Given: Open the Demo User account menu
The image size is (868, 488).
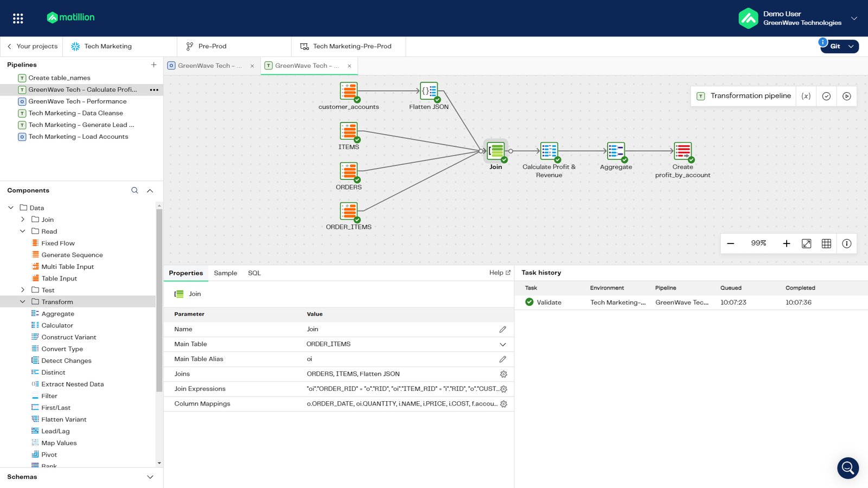Looking at the screenshot, I should 797,18.
